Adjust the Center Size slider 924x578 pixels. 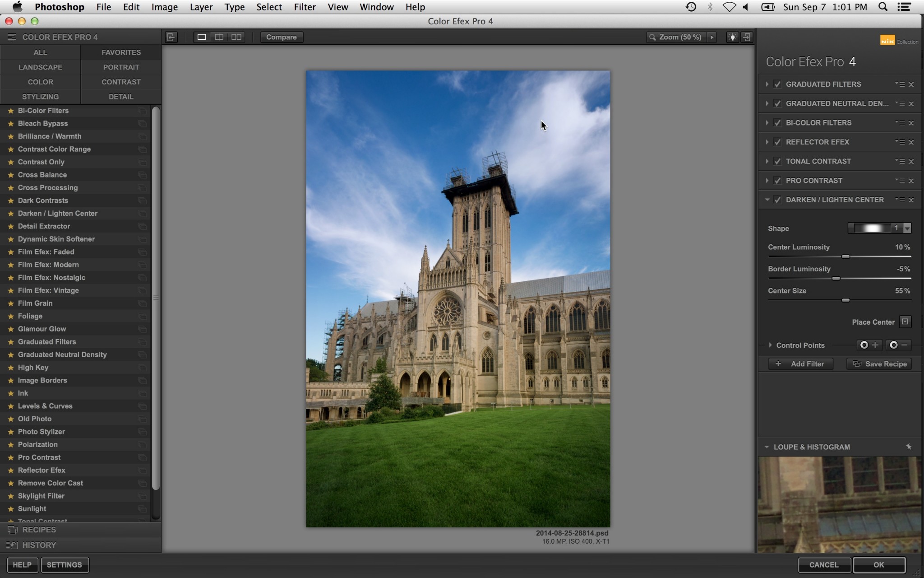[845, 300]
